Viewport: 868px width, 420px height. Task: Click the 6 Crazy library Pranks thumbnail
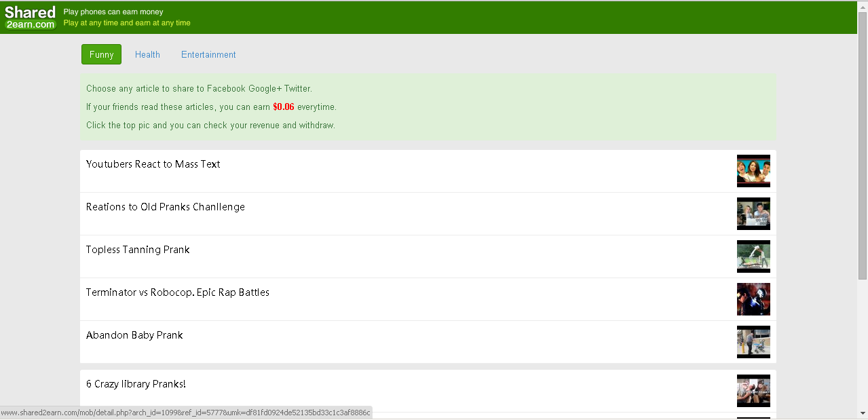pyautogui.click(x=753, y=391)
